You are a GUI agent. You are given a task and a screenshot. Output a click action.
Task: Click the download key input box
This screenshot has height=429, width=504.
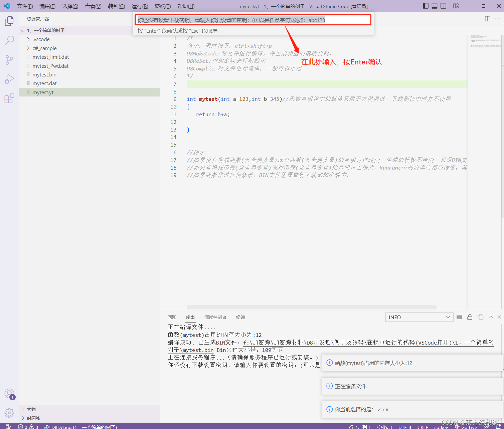(x=253, y=20)
